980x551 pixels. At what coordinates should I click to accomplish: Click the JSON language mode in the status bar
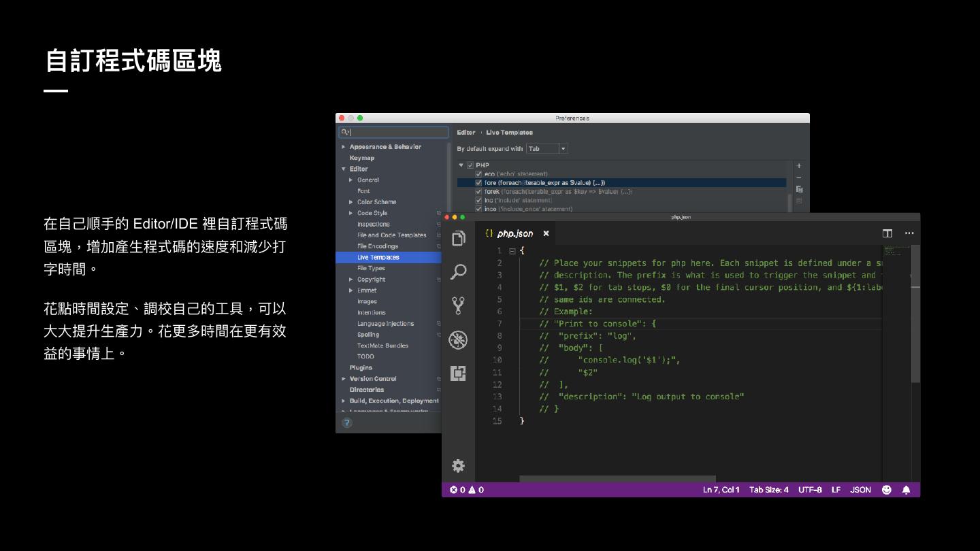point(860,490)
